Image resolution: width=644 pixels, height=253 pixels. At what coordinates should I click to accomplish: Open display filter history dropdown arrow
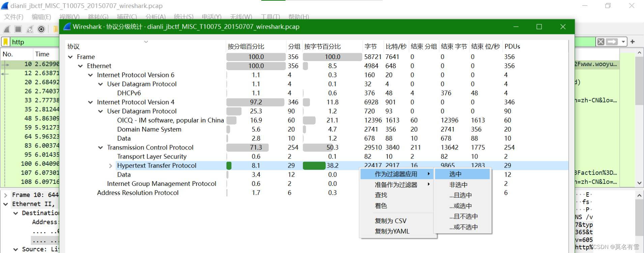tap(623, 42)
